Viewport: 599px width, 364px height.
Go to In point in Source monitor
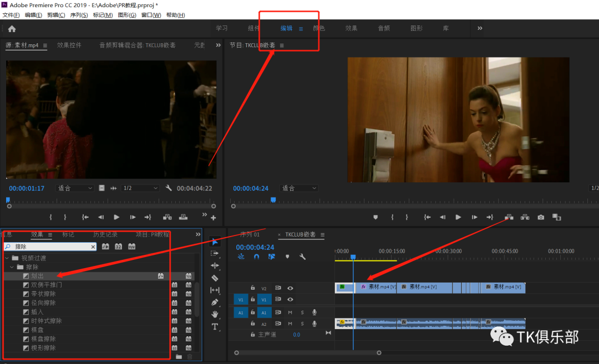(85, 217)
